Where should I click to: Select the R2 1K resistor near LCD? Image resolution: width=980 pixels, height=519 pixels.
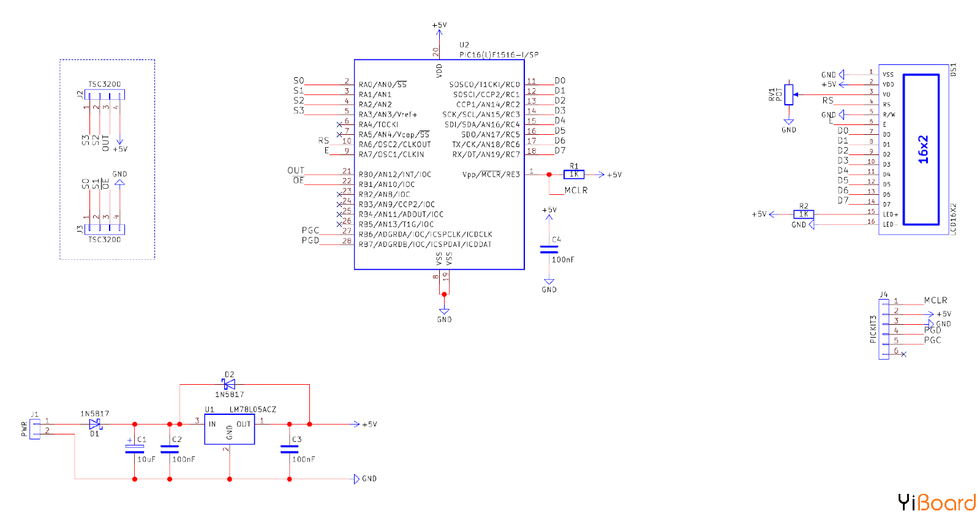tap(804, 214)
